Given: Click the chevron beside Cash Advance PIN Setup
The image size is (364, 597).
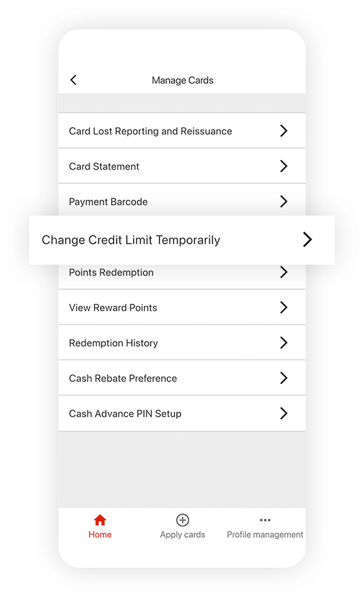Looking at the screenshot, I should [x=284, y=413].
